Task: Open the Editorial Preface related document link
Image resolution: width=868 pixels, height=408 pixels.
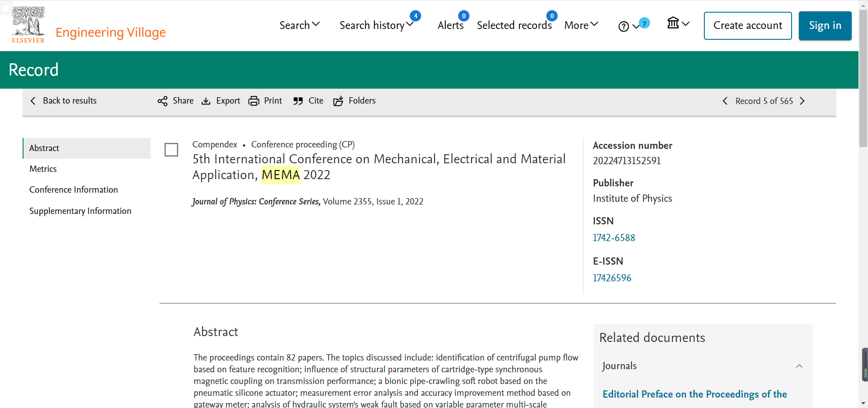Action: point(695,394)
